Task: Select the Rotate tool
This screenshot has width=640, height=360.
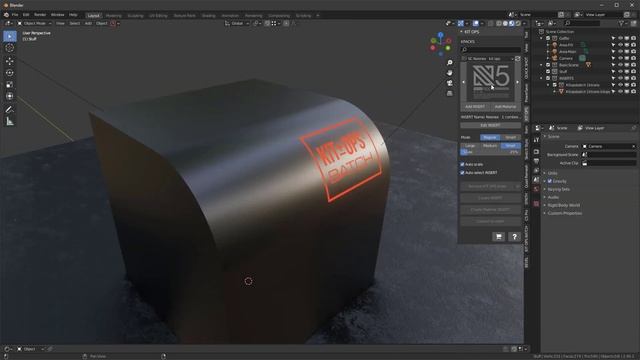Action: coord(10,73)
